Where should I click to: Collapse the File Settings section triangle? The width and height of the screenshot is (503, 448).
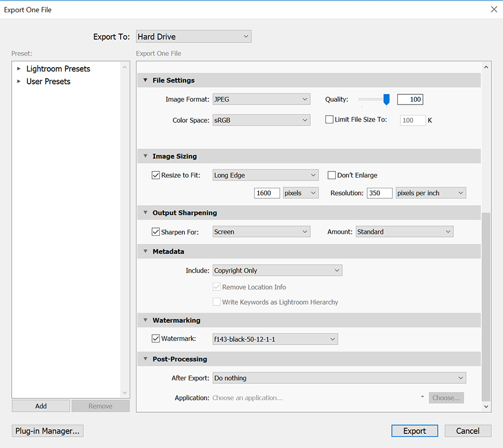[x=145, y=80]
